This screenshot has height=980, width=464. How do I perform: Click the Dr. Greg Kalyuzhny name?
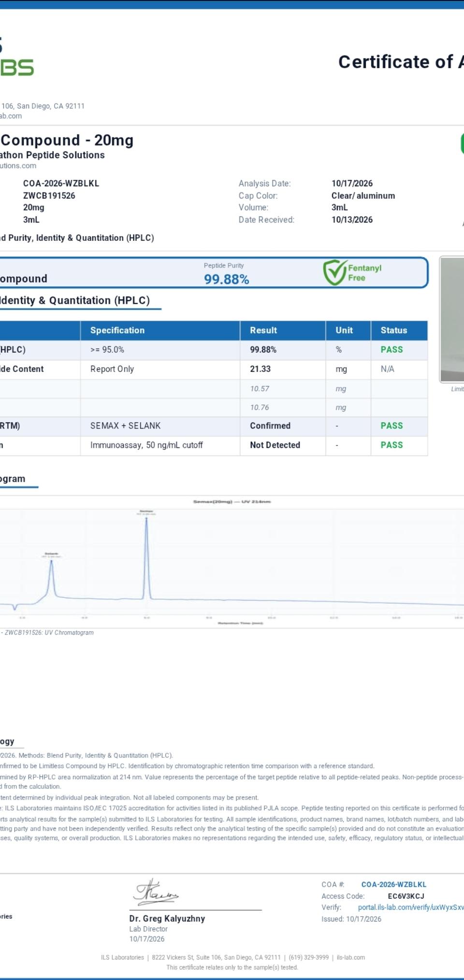[x=167, y=919]
